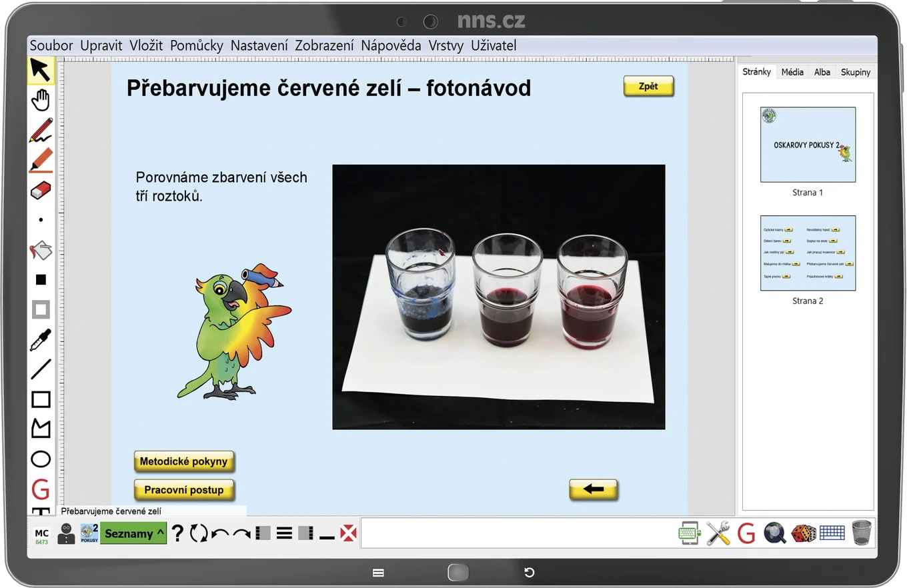Select the red pen drawing tool

point(41,130)
